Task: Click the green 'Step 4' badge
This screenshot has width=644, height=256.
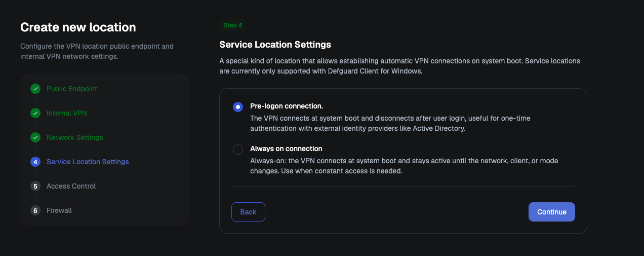Action: point(233,25)
